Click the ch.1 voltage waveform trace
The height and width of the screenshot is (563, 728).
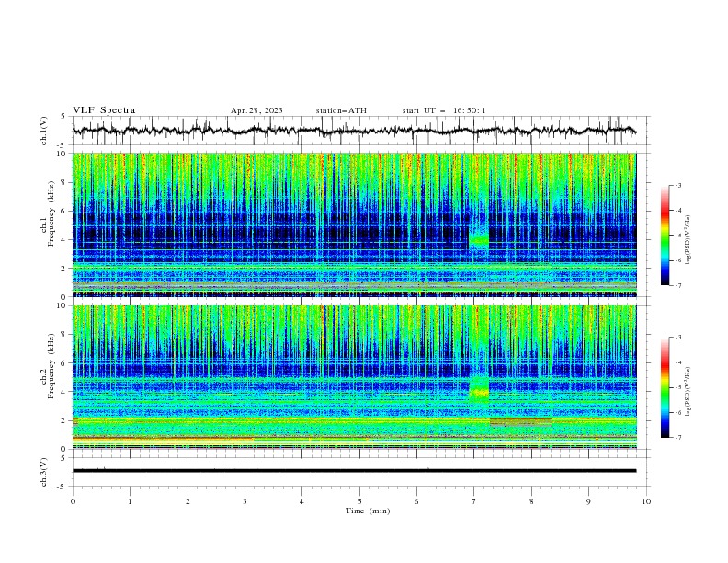(x=354, y=131)
